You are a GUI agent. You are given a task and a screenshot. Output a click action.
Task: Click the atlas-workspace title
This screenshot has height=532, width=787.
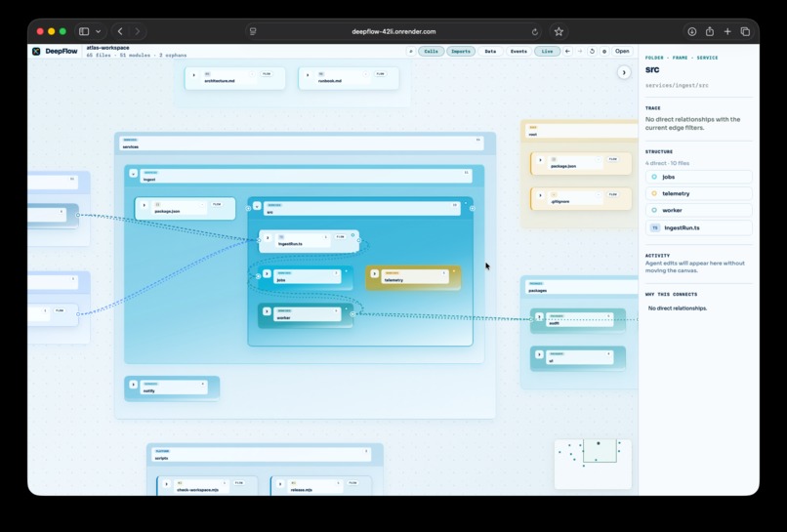[x=107, y=48]
